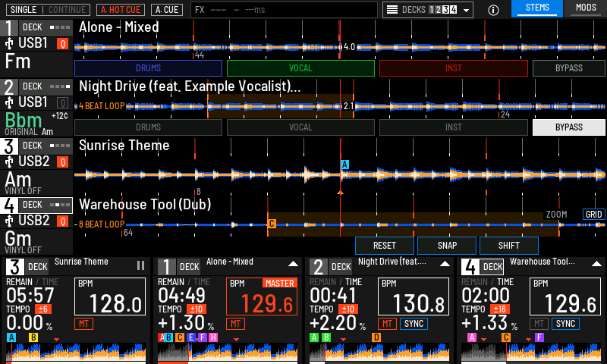Click the SNAP button
The height and width of the screenshot is (364, 607).
[447, 246]
